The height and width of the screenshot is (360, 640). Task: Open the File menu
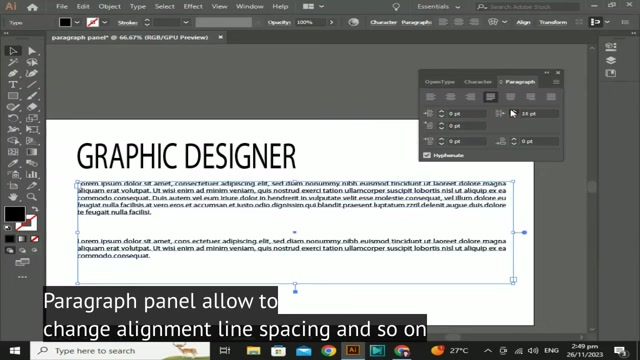point(62,7)
